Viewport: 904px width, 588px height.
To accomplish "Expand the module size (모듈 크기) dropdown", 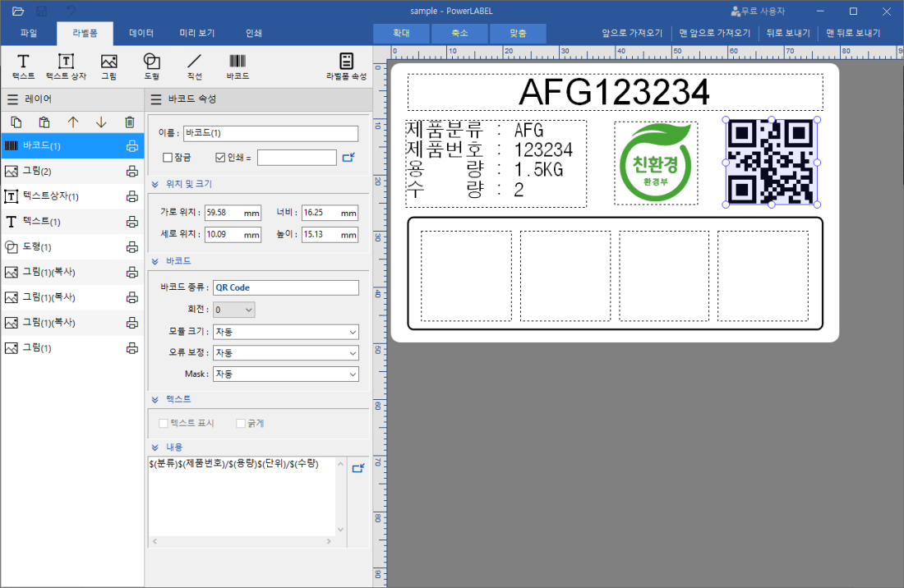I will (x=285, y=332).
